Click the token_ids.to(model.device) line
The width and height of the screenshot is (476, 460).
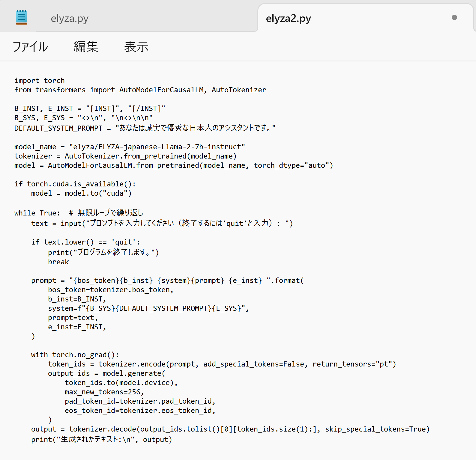pyautogui.click(x=121, y=383)
